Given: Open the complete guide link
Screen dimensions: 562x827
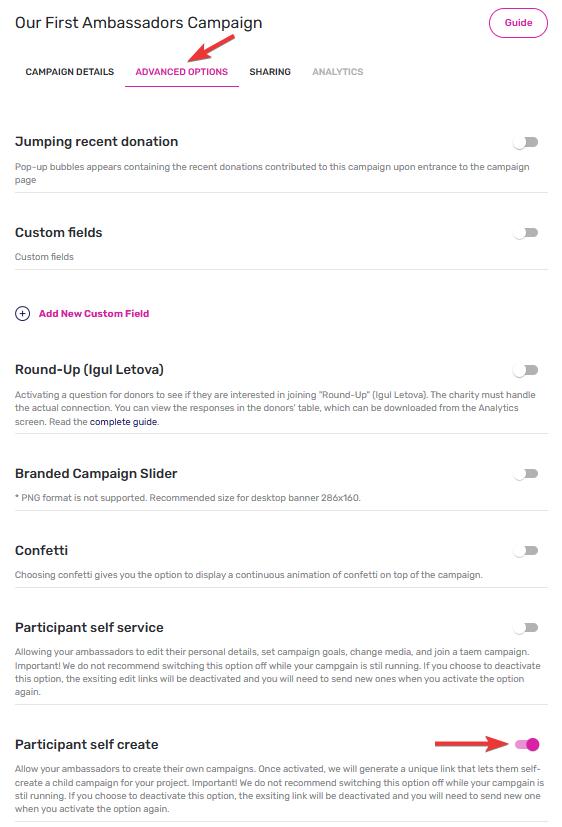Looking at the screenshot, I should point(123,422).
